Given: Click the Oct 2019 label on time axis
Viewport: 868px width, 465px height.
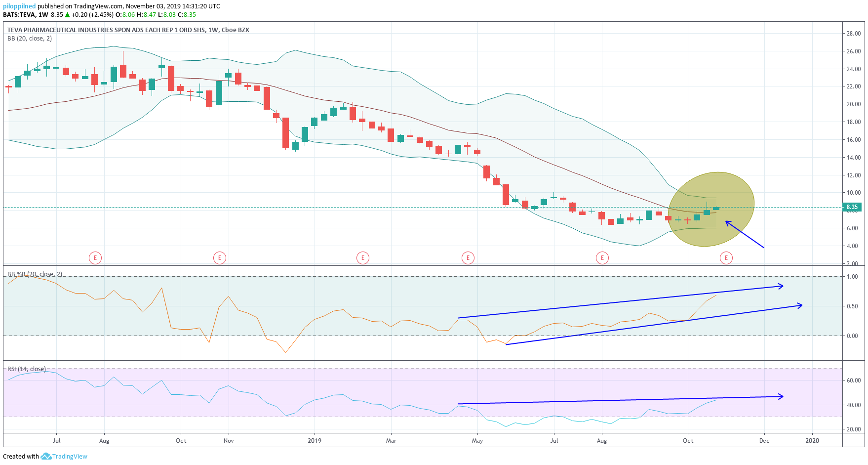Looking at the screenshot, I should (x=688, y=441).
